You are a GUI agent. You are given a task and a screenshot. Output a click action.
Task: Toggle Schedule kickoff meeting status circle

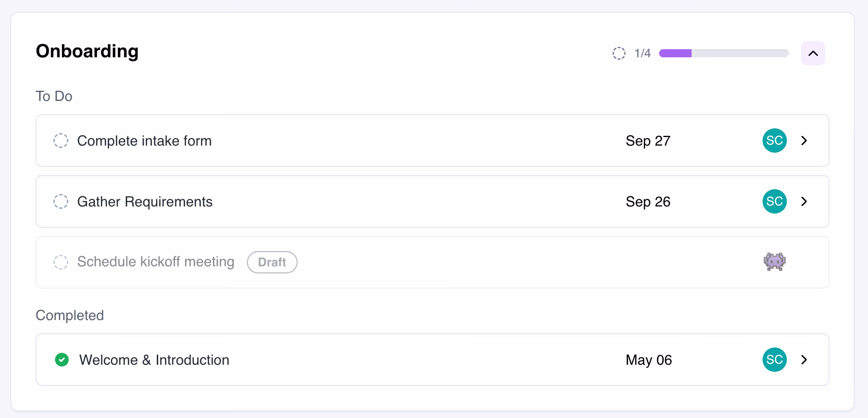click(x=61, y=262)
